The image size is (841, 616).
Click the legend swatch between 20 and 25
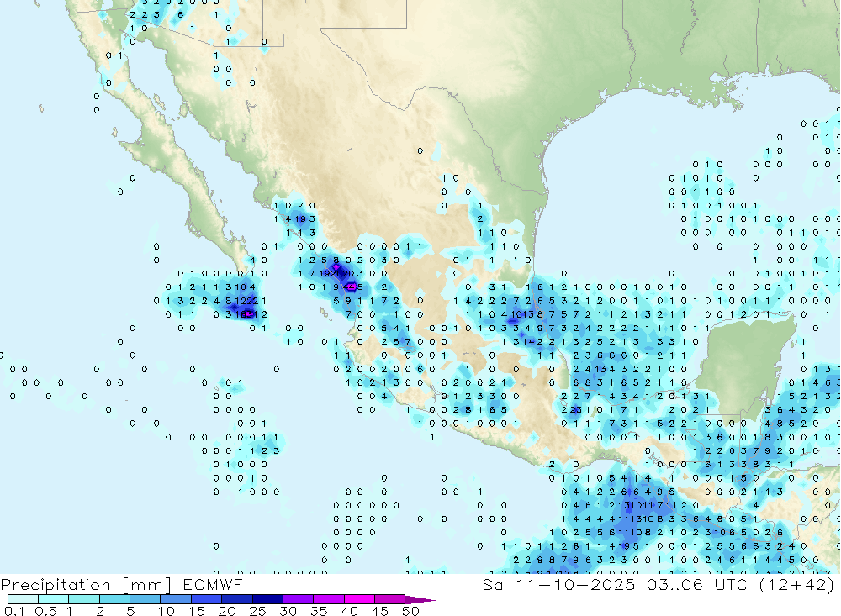pos(236,599)
